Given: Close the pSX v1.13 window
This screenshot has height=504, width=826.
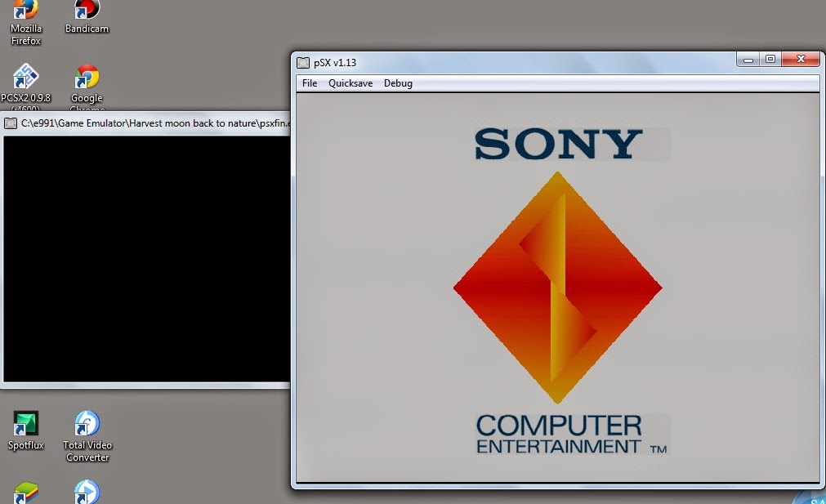Looking at the screenshot, I should click(x=801, y=60).
